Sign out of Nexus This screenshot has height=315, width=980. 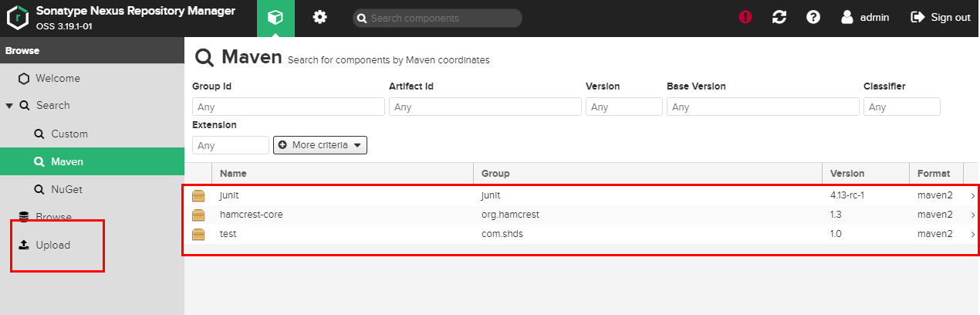tap(941, 17)
